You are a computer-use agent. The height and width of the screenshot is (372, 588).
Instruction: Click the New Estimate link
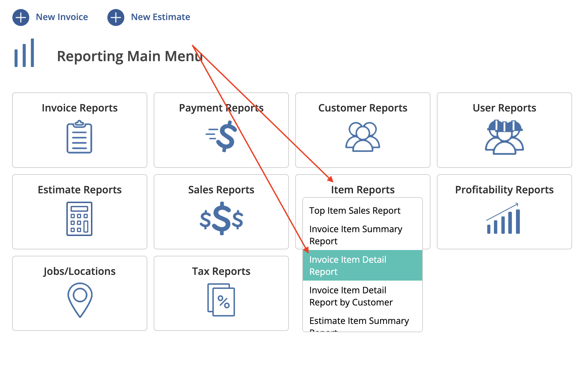click(x=160, y=17)
